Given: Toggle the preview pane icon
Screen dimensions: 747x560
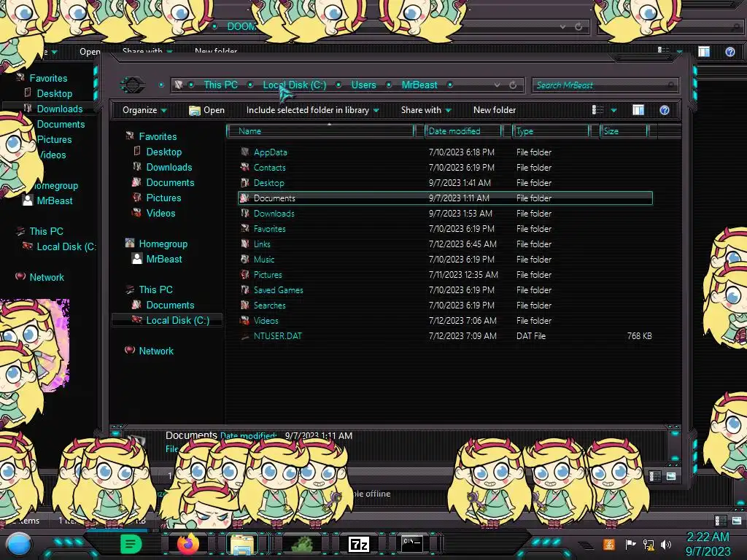Looking at the screenshot, I should click(x=638, y=110).
